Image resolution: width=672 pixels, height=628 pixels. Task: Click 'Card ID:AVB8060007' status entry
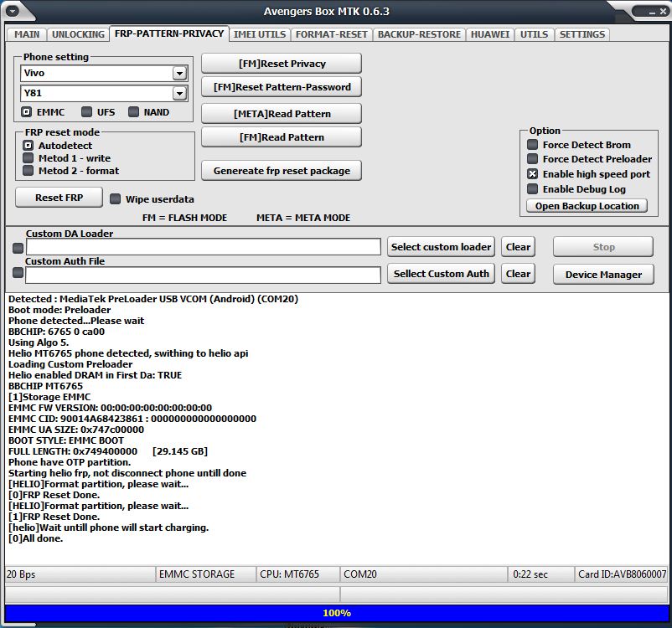(622, 574)
